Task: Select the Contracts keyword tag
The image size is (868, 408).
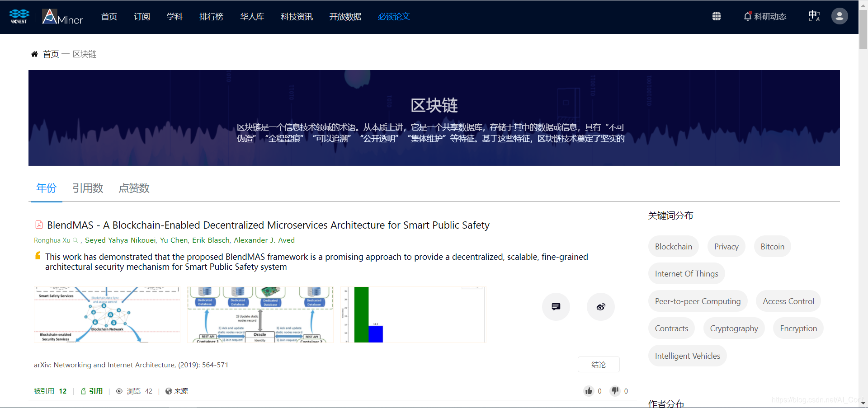Action: click(x=672, y=328)
